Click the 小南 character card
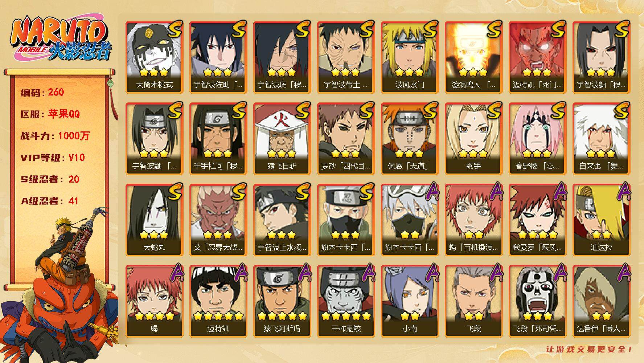Viewport: 644px width, 363px height. 410,301
